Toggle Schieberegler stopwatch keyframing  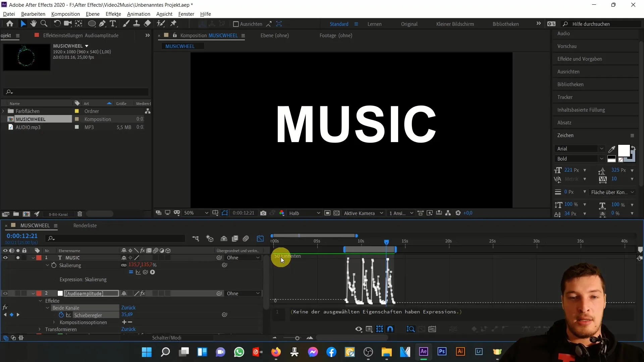[61, 315]
